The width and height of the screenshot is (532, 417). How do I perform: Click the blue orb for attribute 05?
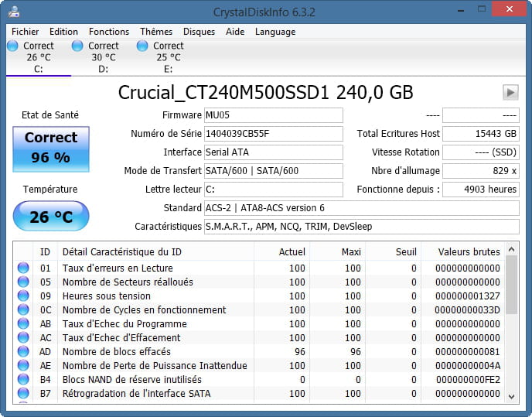pos(23,282)
